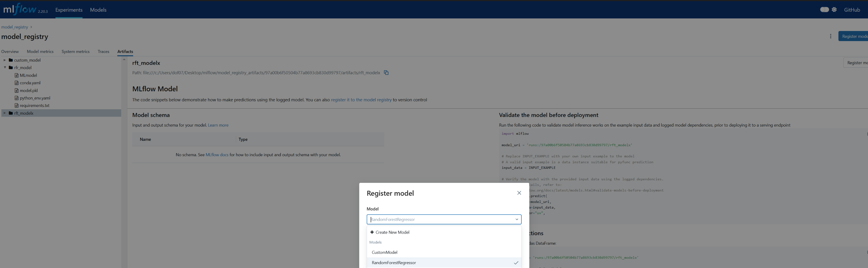The width and height of the screenshot is (868, 268).
Task: Click the rft_modelx folder icon
Action: (11, 113)
